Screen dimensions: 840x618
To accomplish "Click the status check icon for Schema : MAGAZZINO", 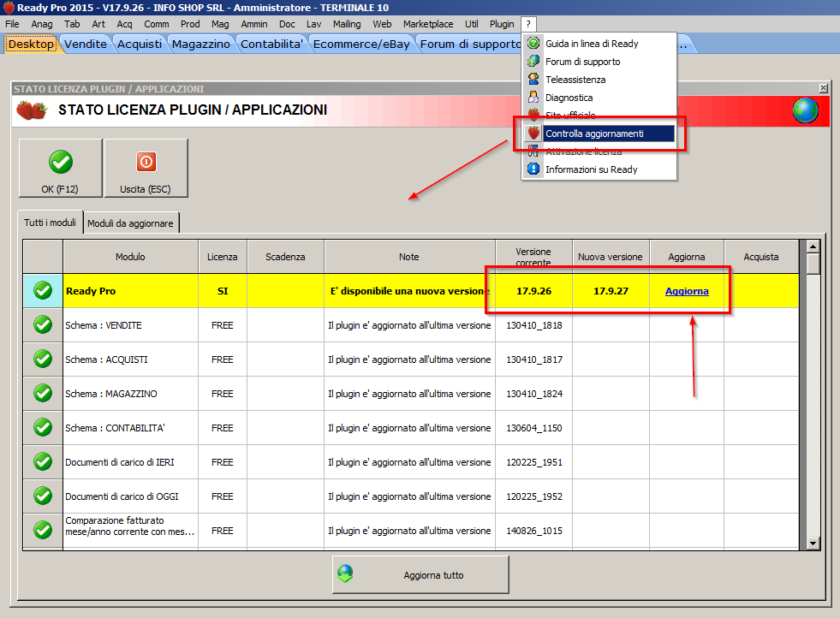I will click(x=43, y=394).
